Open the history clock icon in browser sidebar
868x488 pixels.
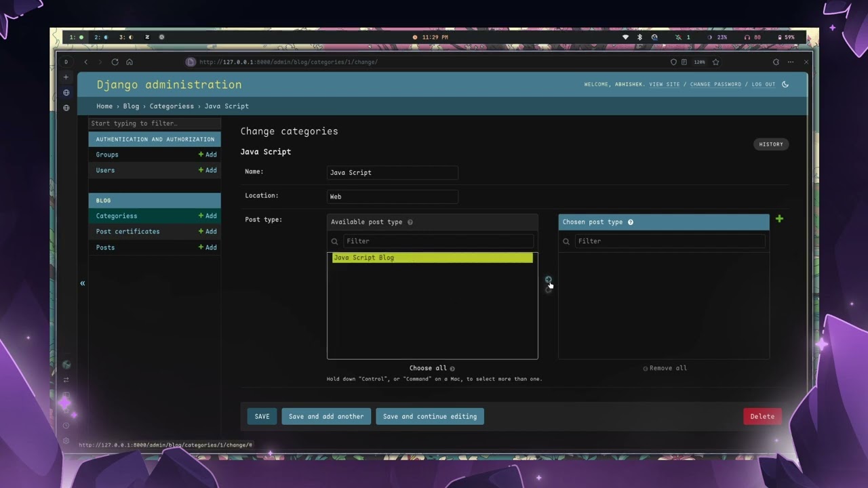pos(66,426)
